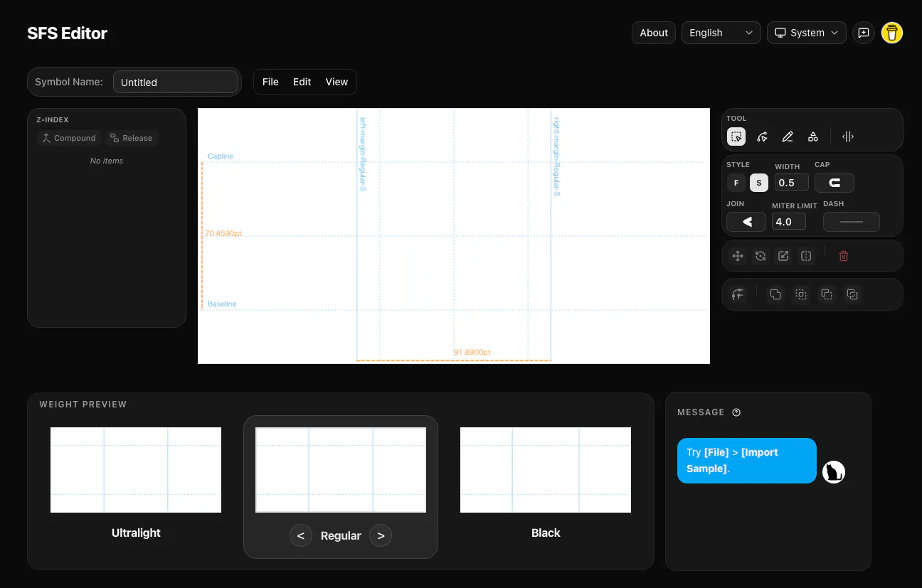Click the flip transform icon
Screen dimensions: 922x588
(x=806, y=256)
